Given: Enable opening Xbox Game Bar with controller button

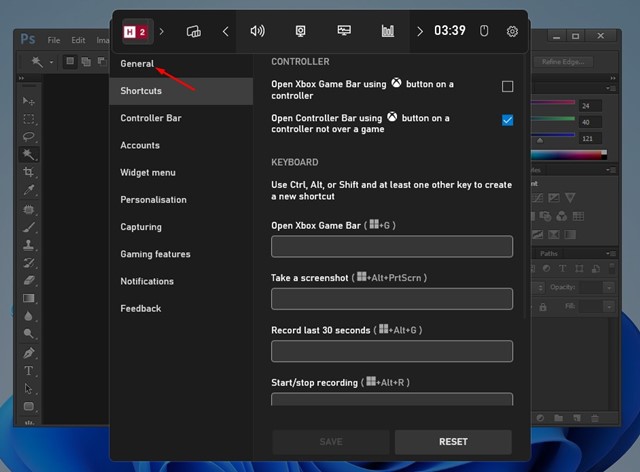Looking at the screenshot, I should (x=507, y=87).
